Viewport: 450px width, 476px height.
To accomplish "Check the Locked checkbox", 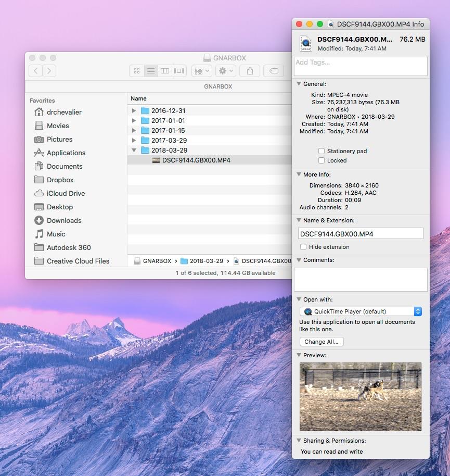I will [x=321, y=160].
